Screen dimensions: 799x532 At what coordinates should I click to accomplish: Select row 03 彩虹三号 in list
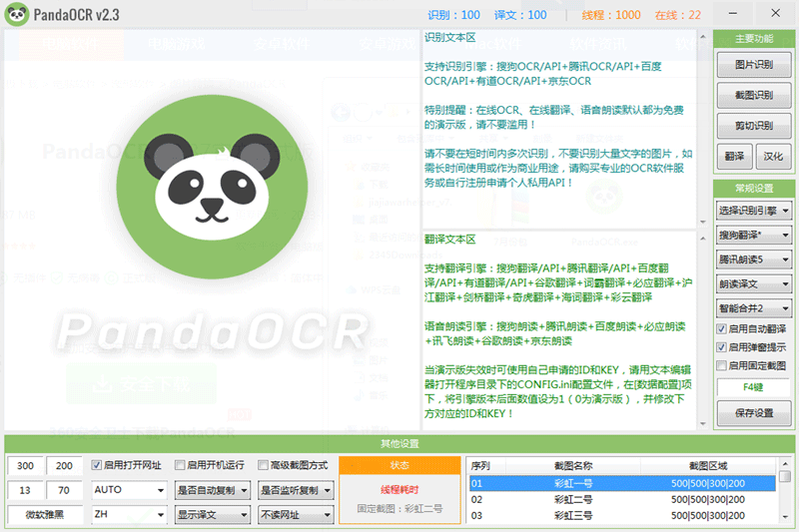coord(622,515)
